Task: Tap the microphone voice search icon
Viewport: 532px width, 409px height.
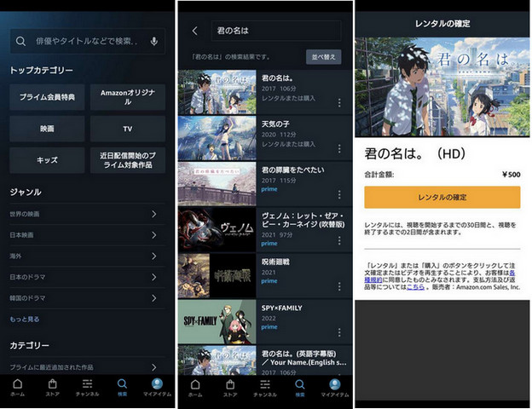Action: (x=154, y=41)
